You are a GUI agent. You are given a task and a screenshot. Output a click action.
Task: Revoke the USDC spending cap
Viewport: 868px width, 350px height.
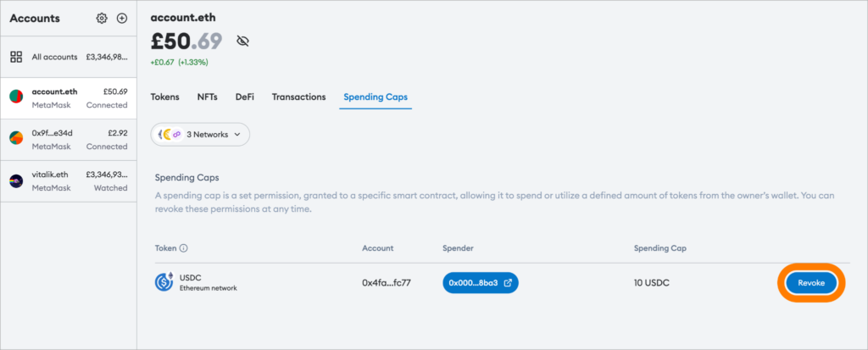(811, 283)
